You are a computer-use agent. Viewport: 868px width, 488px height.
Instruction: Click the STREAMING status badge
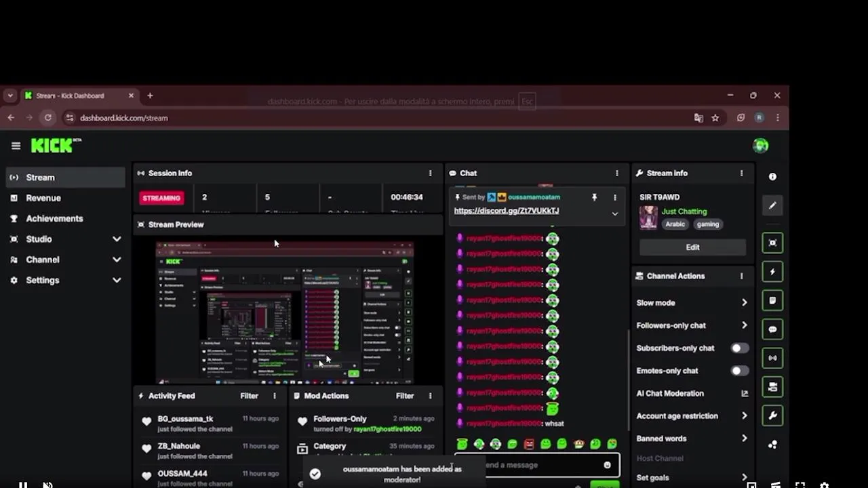pos(161,198)
